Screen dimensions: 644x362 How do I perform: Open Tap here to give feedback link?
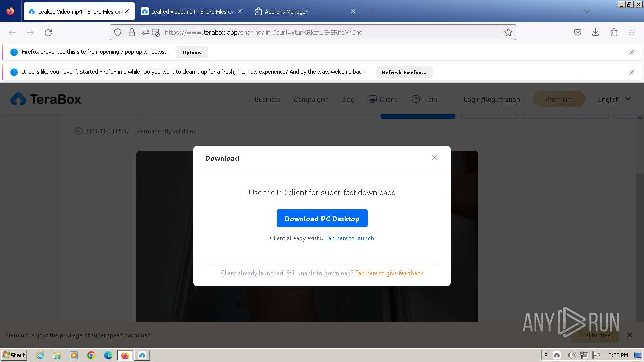point(389,273)
